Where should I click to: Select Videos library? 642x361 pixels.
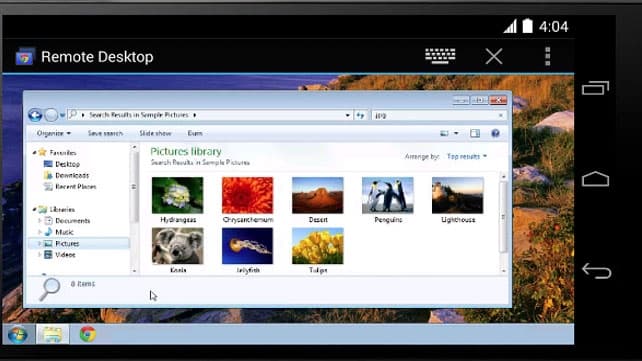pyautogui.click(x=65, y=255)
